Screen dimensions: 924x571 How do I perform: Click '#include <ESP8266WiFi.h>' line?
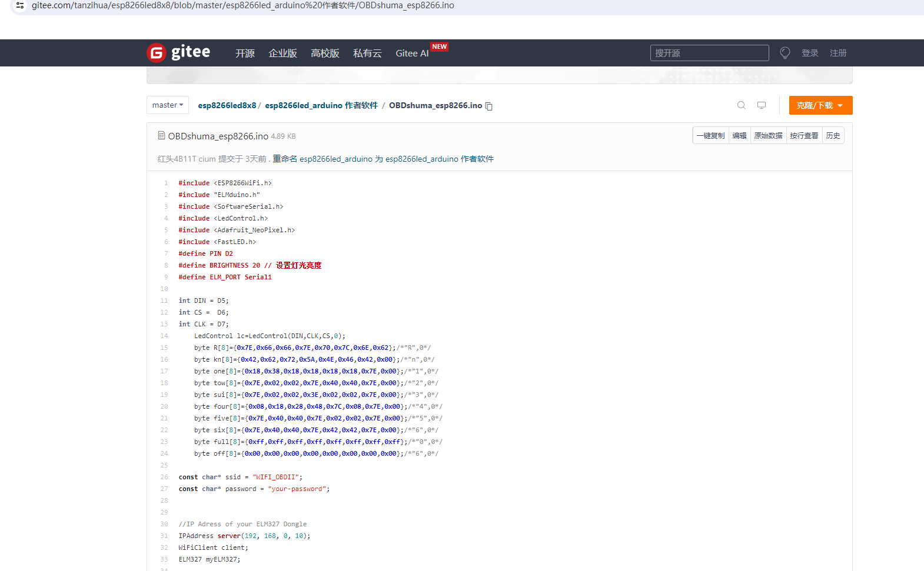pyautogui.click(x=225, y=183)
